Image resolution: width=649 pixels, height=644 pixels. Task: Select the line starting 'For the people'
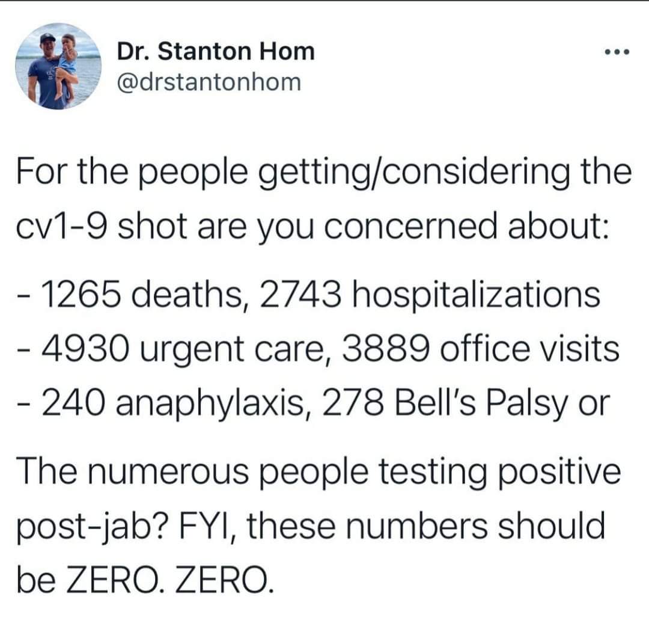coord(324,173)
